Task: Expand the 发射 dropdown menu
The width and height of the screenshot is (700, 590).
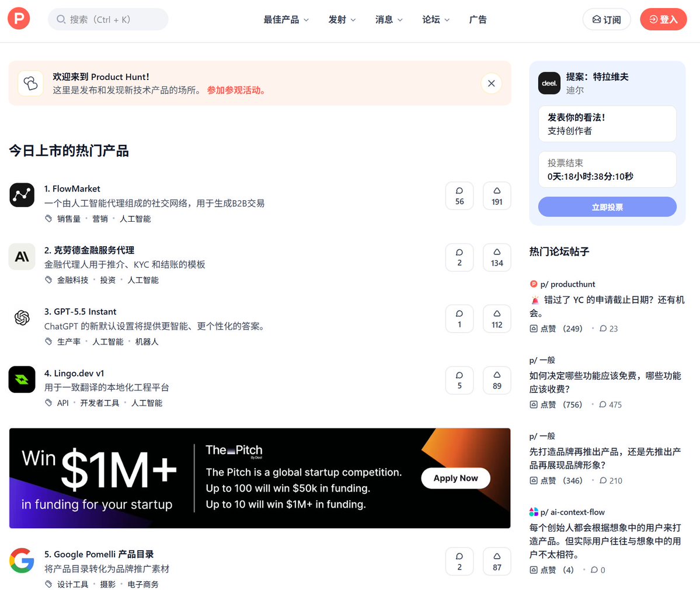Action: tap(342, 19)
